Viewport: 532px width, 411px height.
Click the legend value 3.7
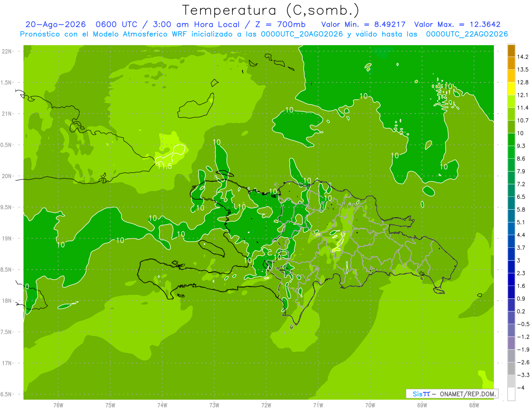[x=521, y=247]
